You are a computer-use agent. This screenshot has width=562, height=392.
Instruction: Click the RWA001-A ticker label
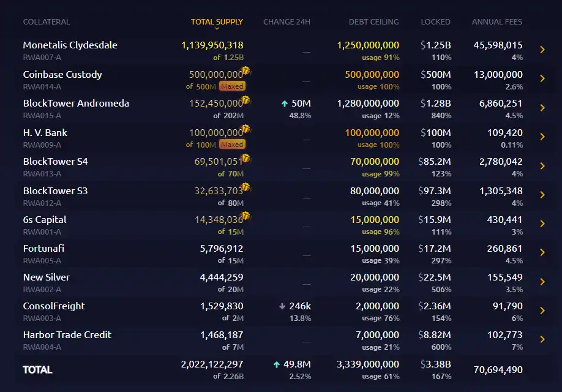[x=42, y=232]
